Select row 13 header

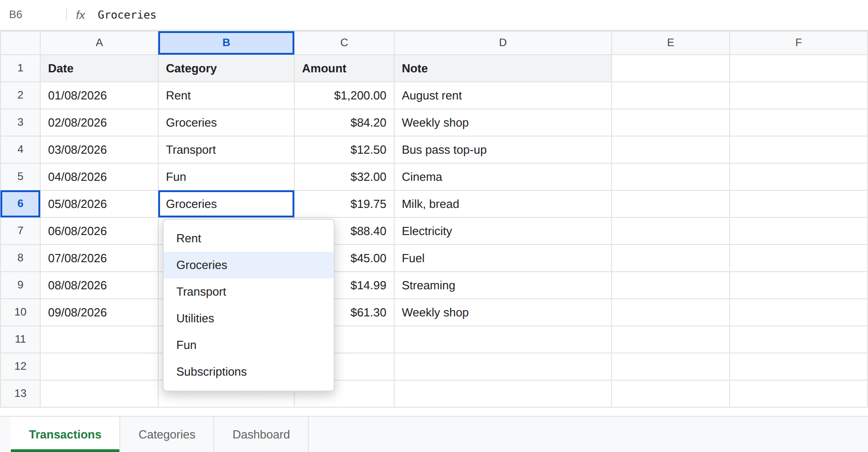tap(20, 394)
